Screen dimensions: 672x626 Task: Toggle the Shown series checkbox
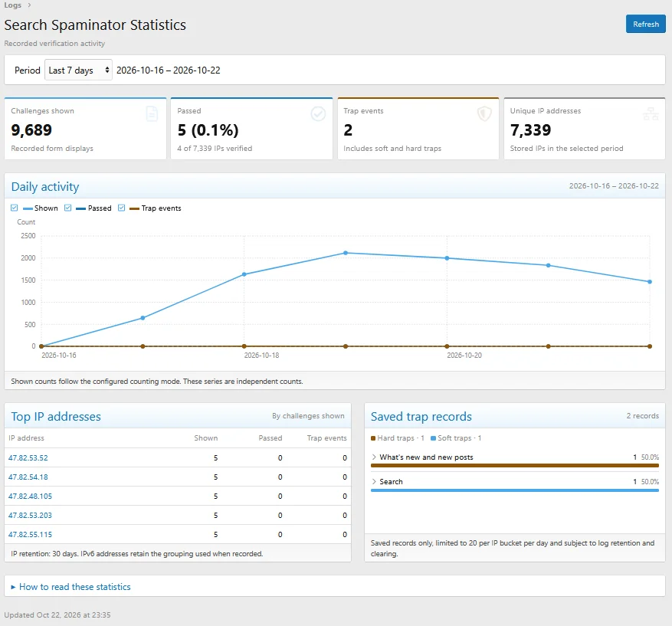click(14, 208)
